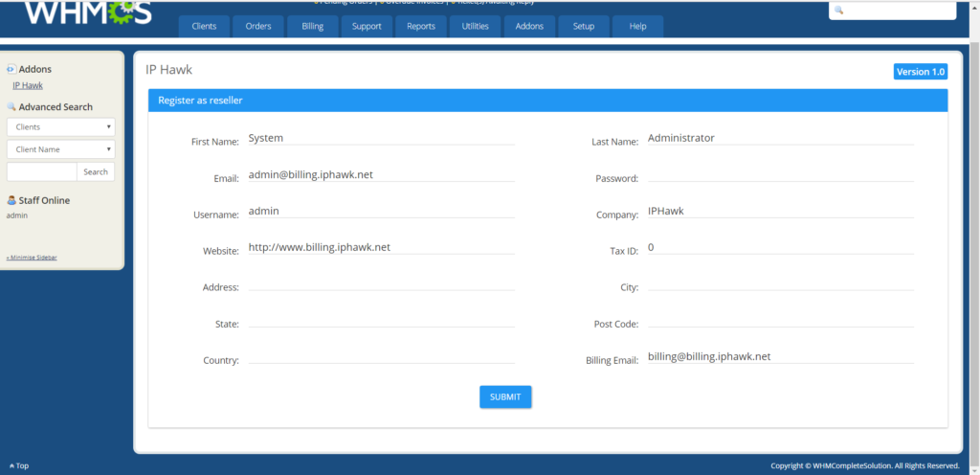Screen dimensions: 980x475
Task: Open the Addons menu tab
Action: (529, 26)
